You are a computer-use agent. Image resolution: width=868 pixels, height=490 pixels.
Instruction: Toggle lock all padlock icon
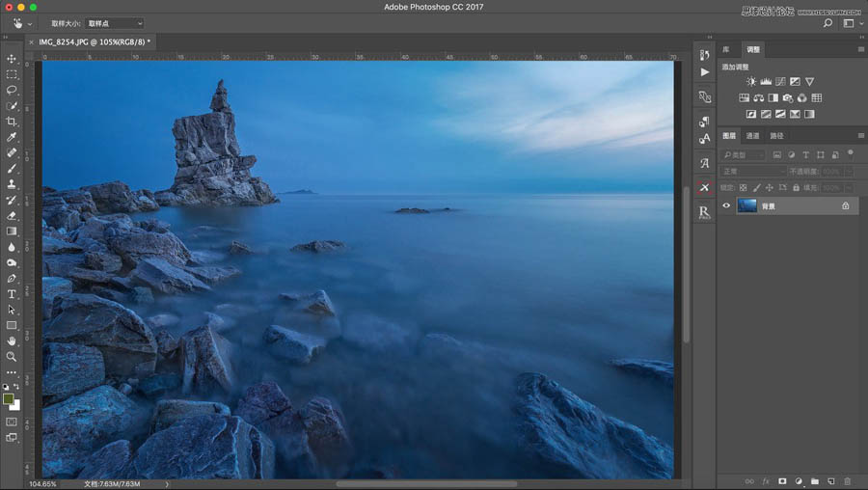[796, 188]
